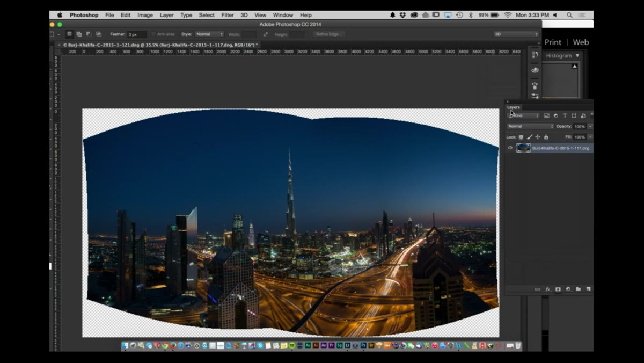The width and height of the screenshot is (644, 363).
Task: Open the Swatches palette icon in side dock
Action: click(535, 70)
